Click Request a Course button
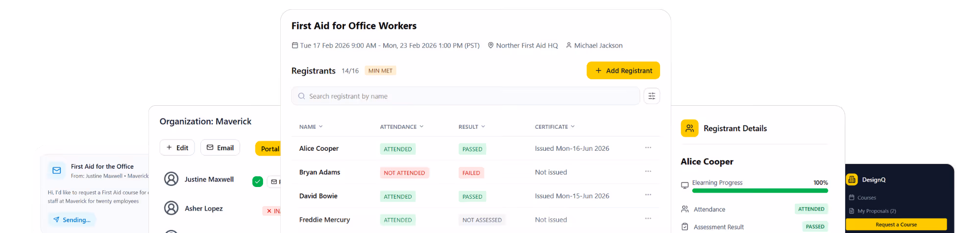This screenshot has height=233, width=980. coord(896,224)
